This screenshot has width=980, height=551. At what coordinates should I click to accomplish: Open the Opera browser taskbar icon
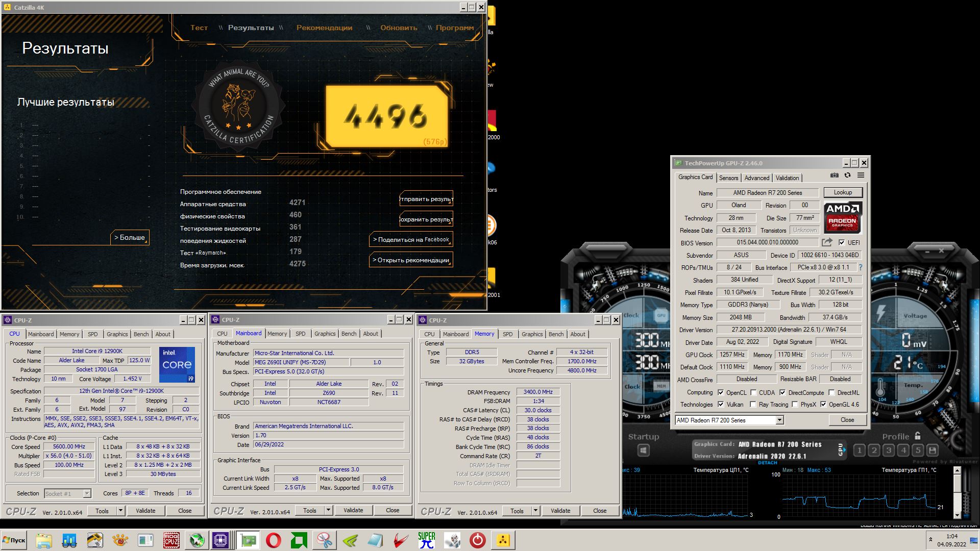[274, 540]
